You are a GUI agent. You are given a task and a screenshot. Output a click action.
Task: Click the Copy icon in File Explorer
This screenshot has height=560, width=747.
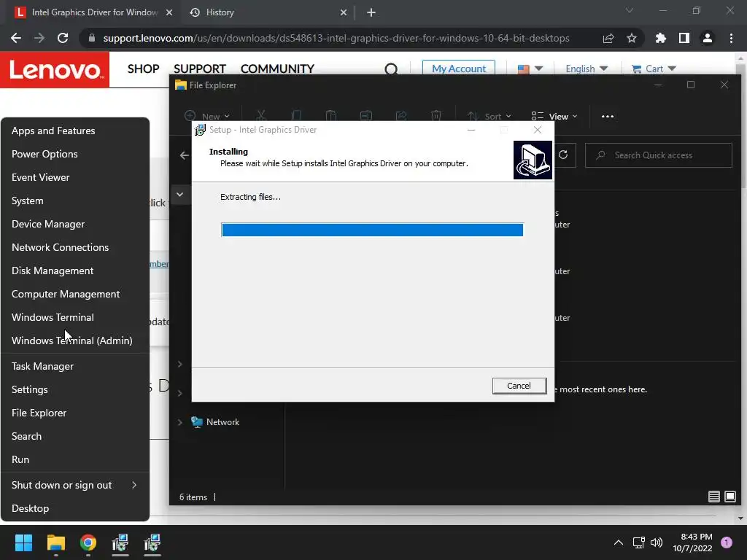pos(296,116)
